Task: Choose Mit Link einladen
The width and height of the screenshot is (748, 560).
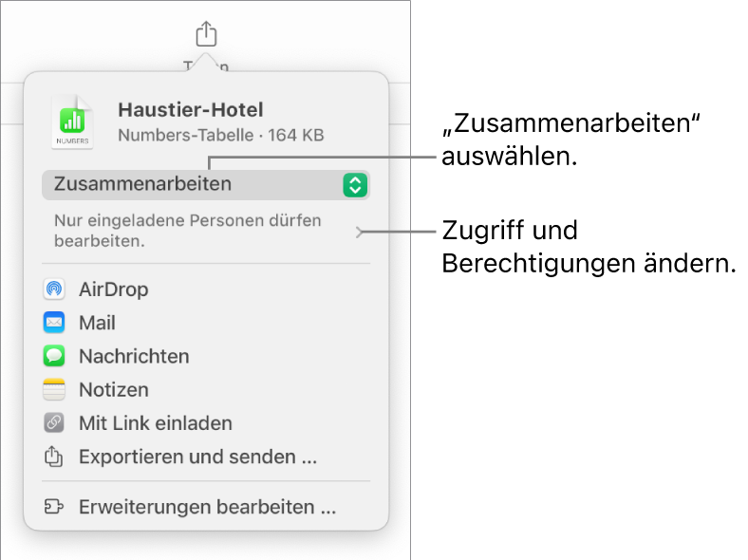Action: 156,423
